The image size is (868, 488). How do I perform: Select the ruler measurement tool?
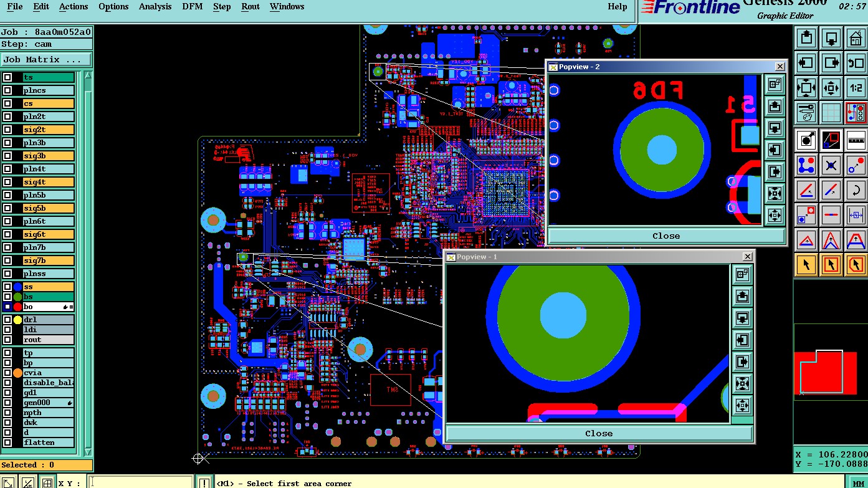coord(856,140)
